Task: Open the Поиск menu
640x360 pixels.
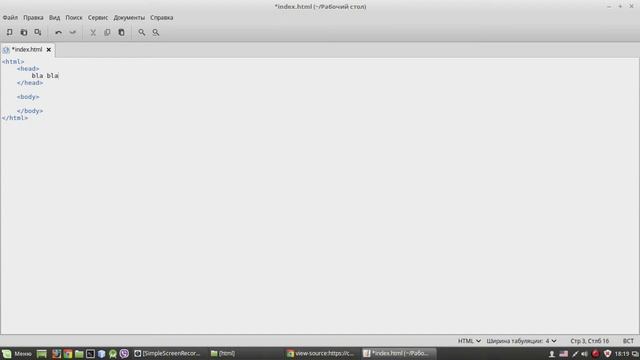Action: point(74,18)
